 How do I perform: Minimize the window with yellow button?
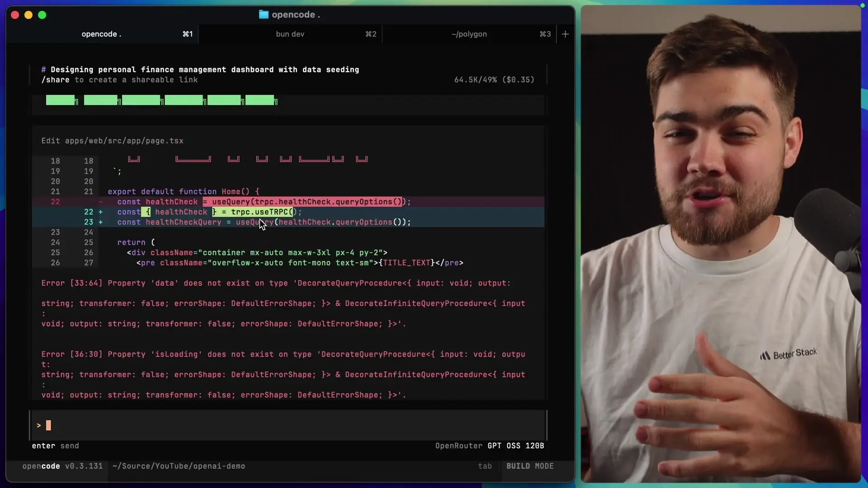click(28, 15)
